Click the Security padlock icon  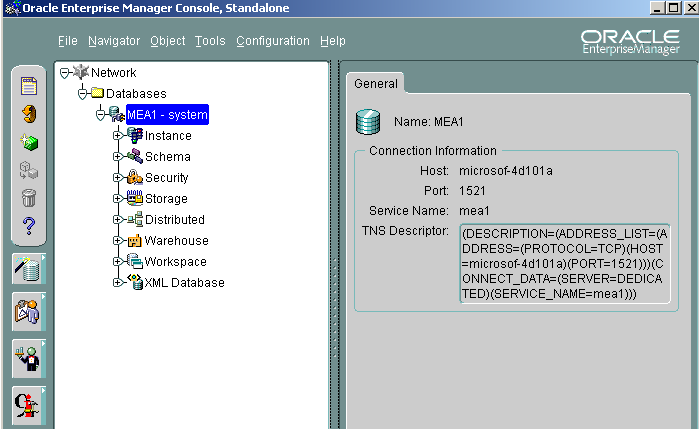[135, 177]
